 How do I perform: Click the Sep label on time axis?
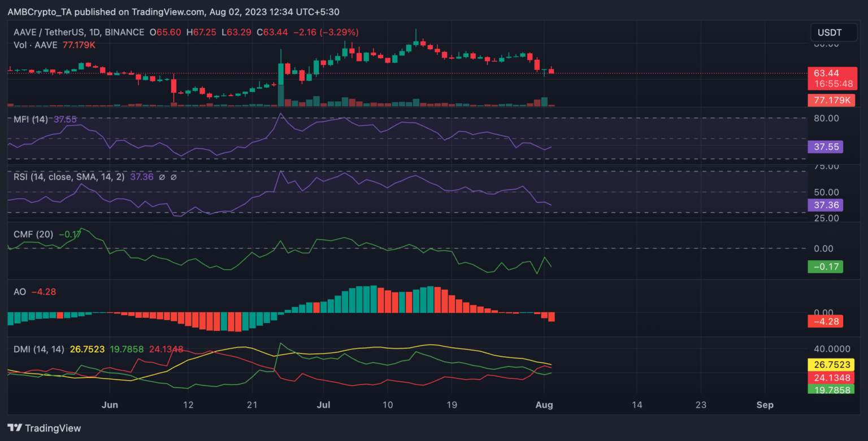click(765, 405)
